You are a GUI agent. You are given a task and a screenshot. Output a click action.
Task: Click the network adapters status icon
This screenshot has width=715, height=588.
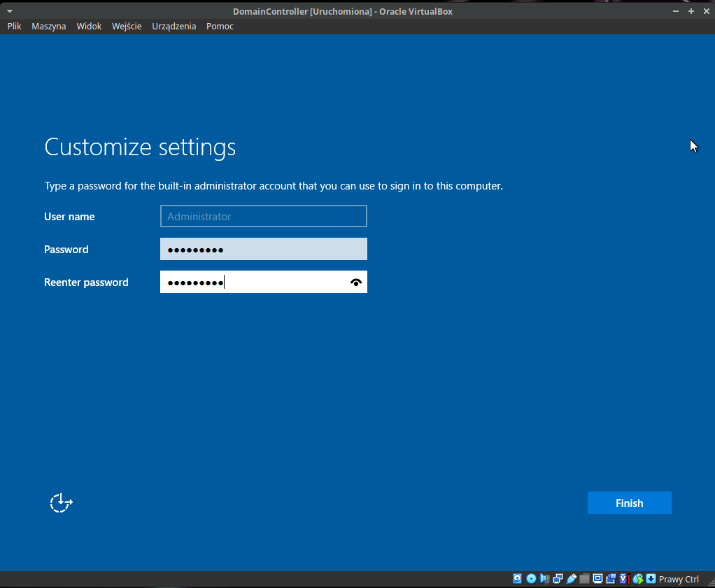click(558, 578)
